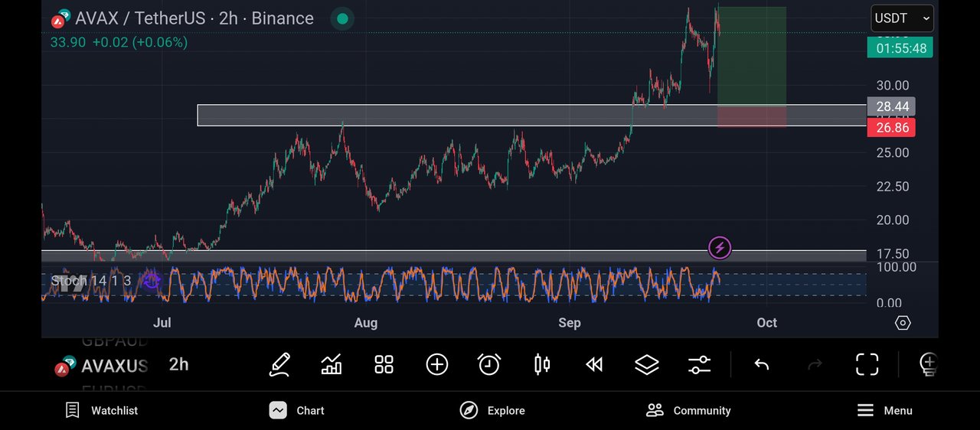Open chart settings sliders icon

[699, 365]
